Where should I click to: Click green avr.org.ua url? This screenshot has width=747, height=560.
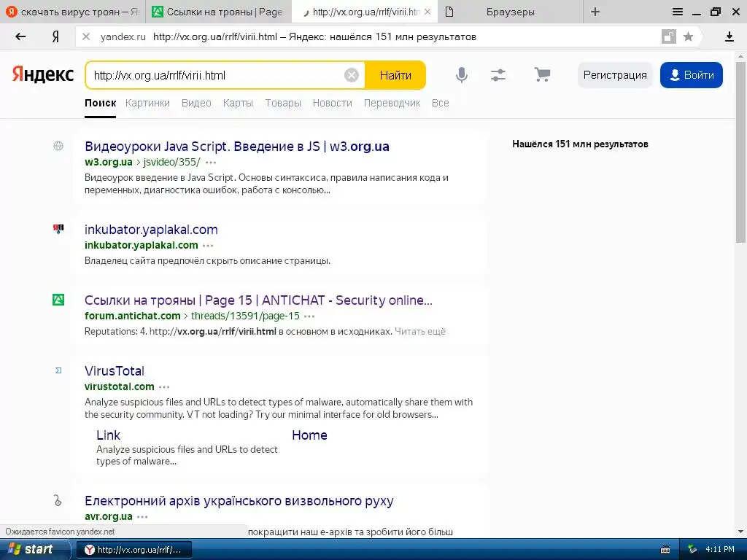[109, 516]
